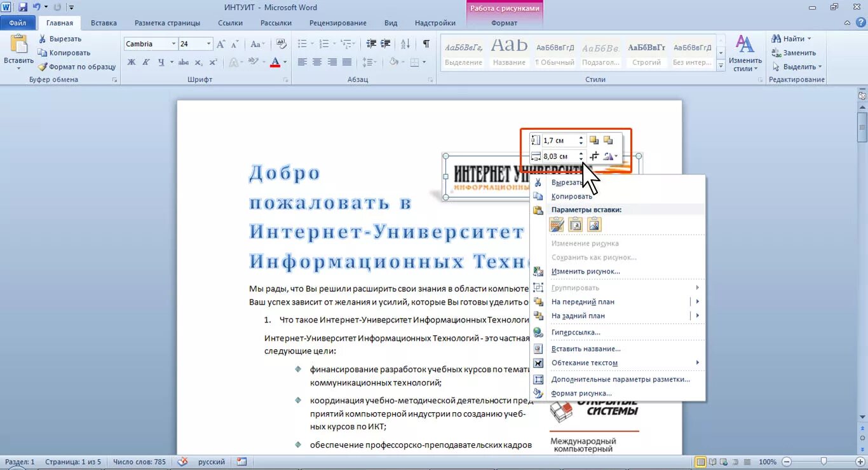
Task: Open the Найти dropdown arrow
Action: tap(809, 39)
